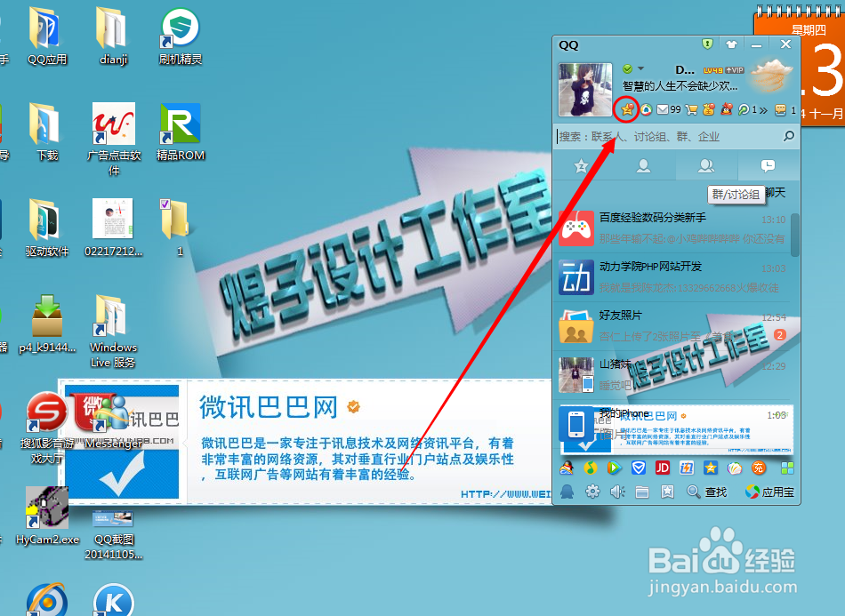845x616 pixels.
Task: Open QQ main menu penguin button
Action: tap(567, 492)
